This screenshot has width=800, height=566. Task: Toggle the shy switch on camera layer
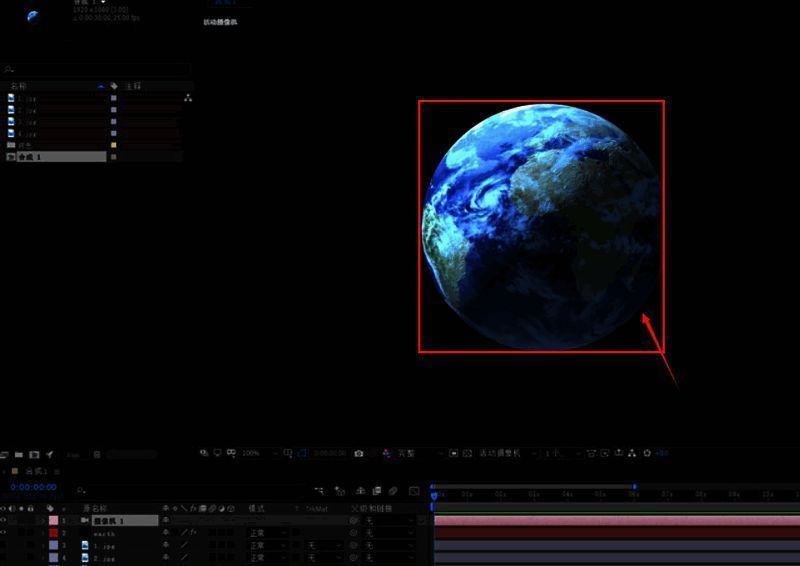(167, 521)
